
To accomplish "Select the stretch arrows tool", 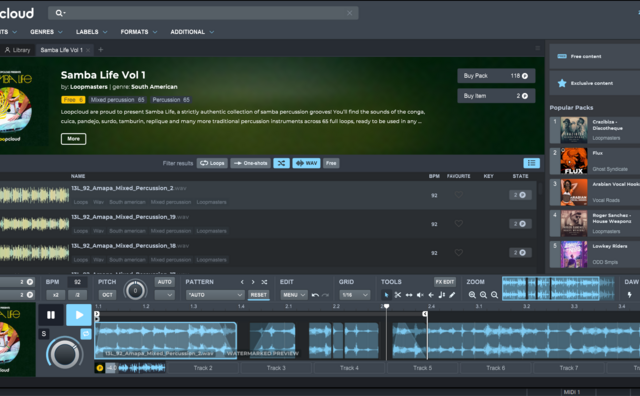I will pyautogui.click(x=409, y=295).
